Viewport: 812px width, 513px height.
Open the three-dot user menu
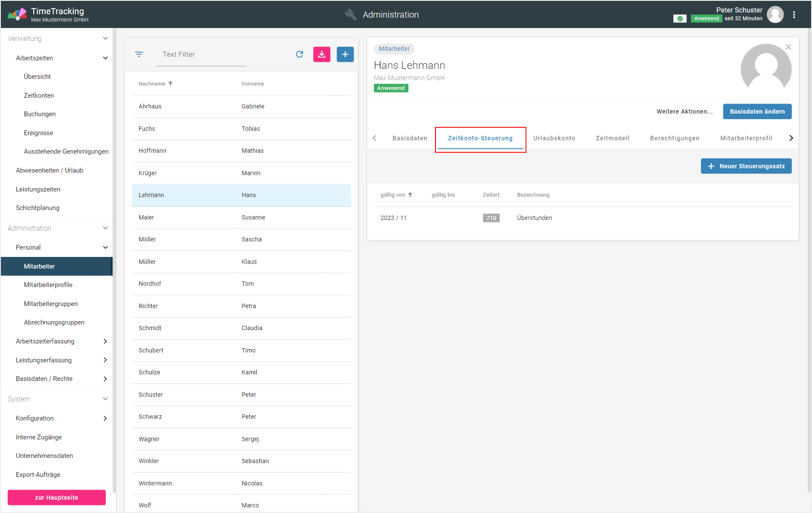click(x=794, y=15)
